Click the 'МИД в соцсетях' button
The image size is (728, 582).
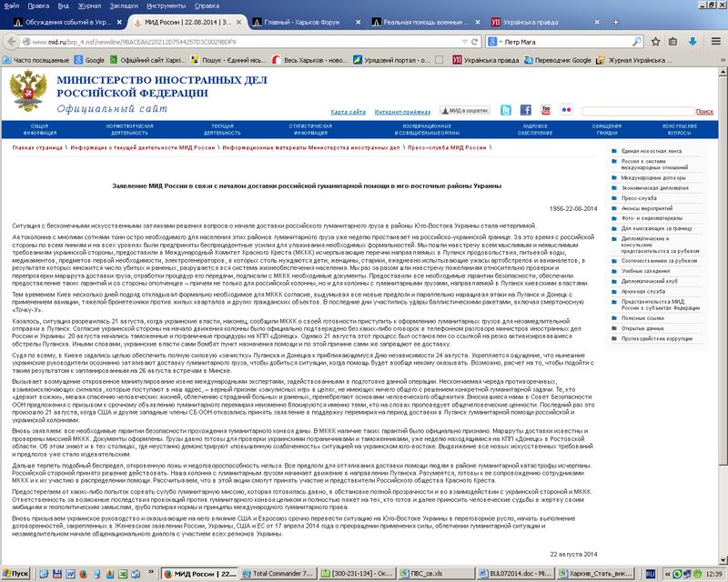465,110
